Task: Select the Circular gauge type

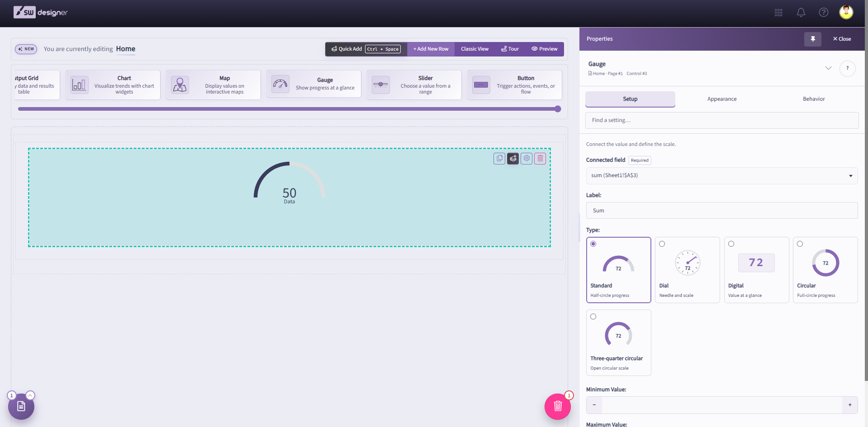Action: pyautogui.click(x=825, y=270)
